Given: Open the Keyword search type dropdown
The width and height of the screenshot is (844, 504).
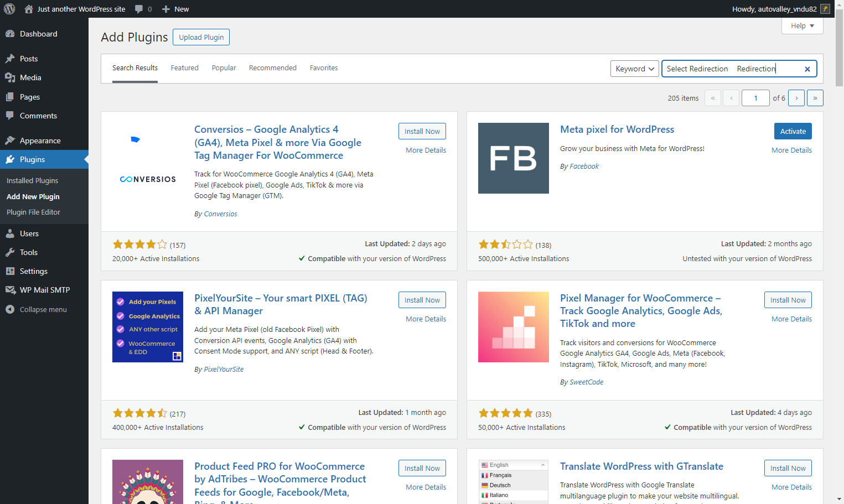Looking at the screenshot, I should (x=635, y=69).
